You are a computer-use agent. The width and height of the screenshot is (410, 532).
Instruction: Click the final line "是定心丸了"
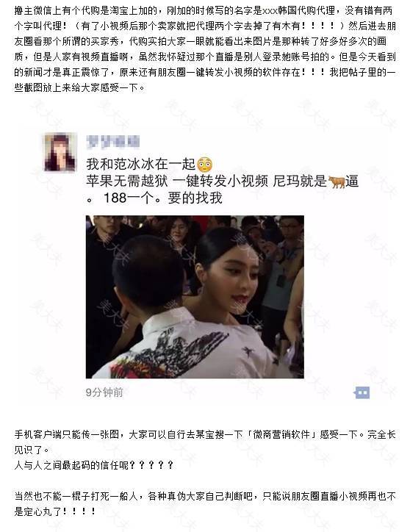[x=55, y=511]
